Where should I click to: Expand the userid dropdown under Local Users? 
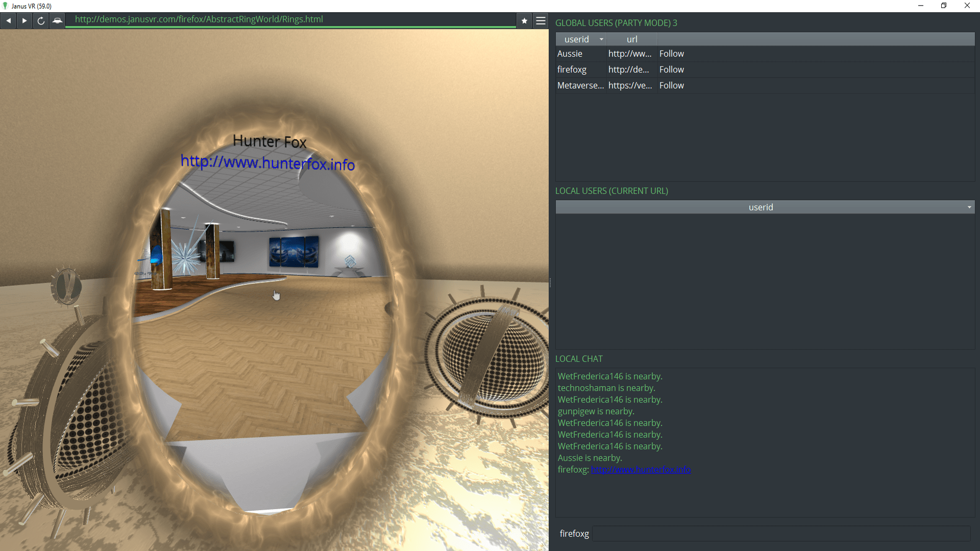pyautogui.click(x=968, y=207)
